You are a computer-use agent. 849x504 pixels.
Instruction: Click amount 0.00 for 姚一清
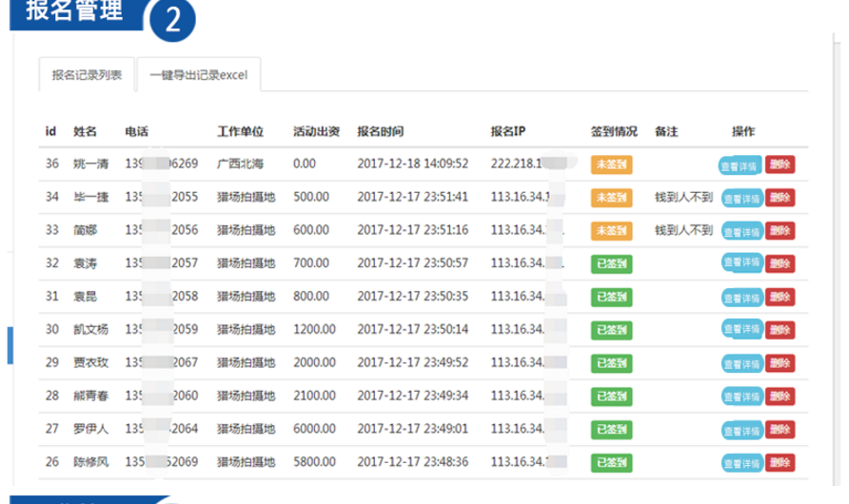305,164
